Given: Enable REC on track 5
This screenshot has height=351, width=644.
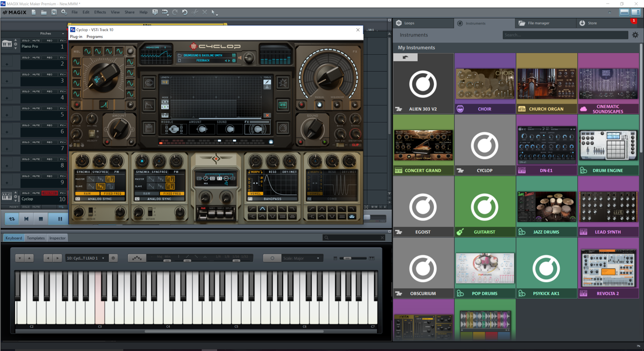Looking at the screenshot, I should 50,109.
